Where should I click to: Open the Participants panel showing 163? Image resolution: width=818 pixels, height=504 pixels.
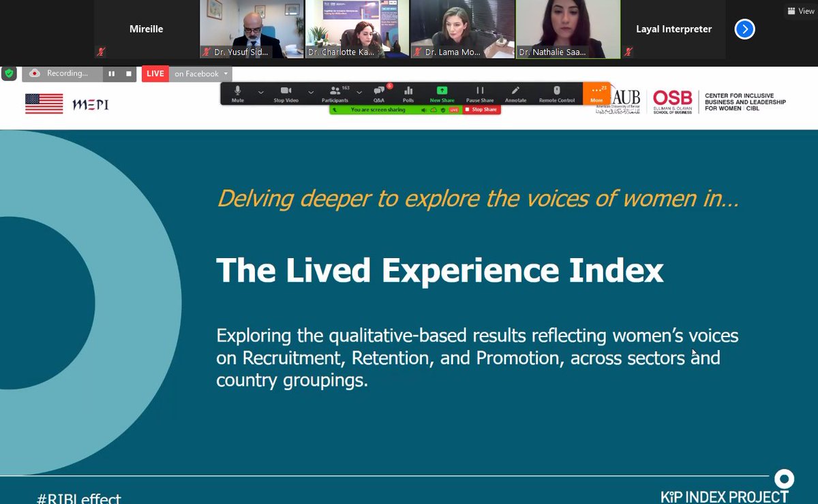coord(335,93)
